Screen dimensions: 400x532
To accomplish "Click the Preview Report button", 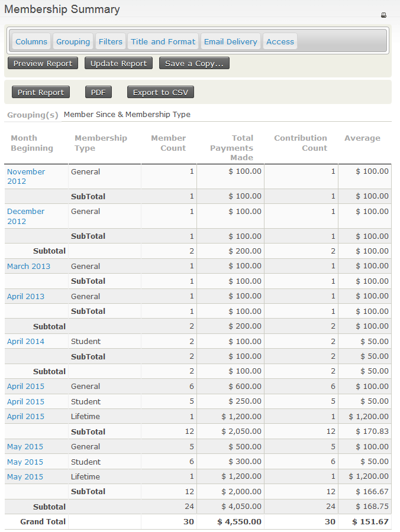I will click(43, 63).
